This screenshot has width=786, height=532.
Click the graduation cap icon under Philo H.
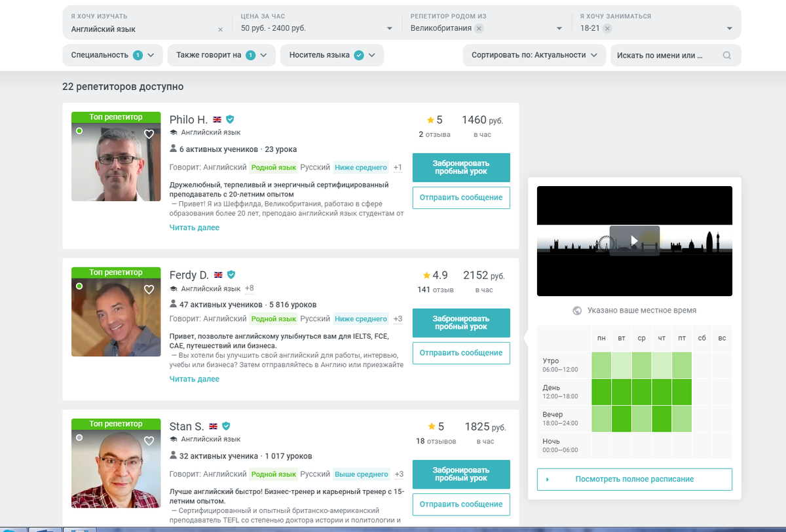point(174,133)
